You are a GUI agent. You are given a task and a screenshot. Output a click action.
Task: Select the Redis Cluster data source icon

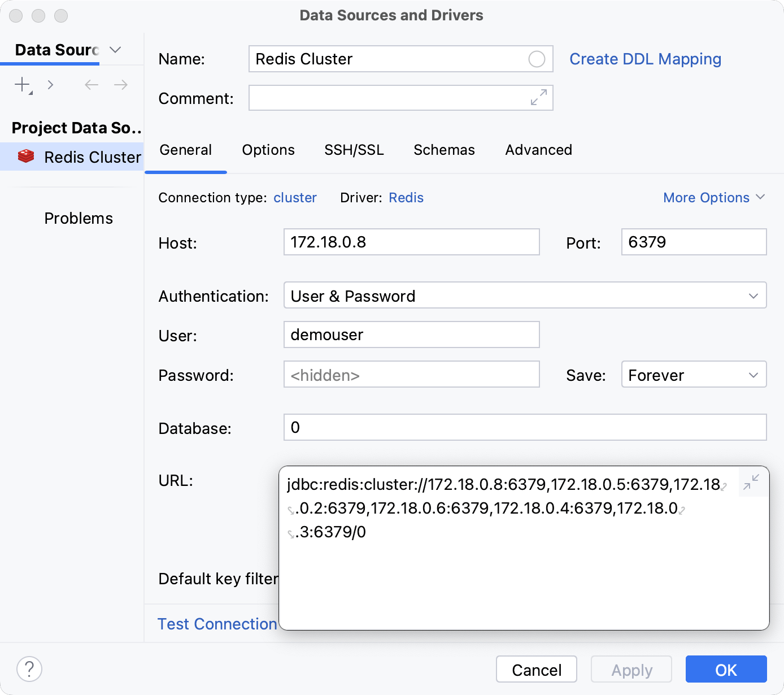[26, 157]
